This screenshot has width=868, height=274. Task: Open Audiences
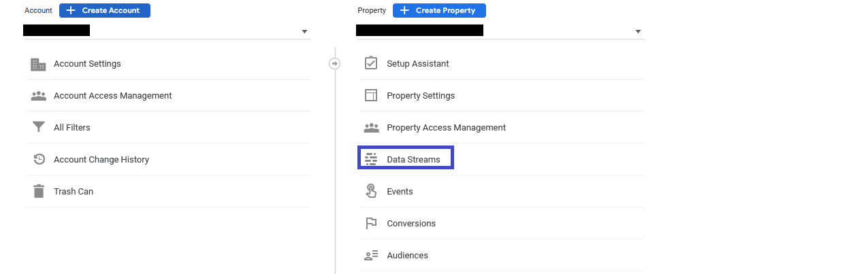tap(502, 256)
